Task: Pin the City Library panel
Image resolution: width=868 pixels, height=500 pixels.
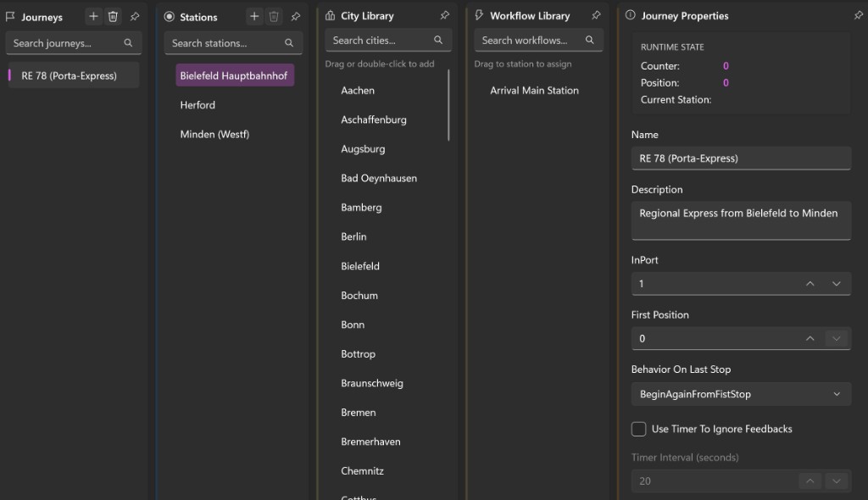Action: (x=444, y=15)
